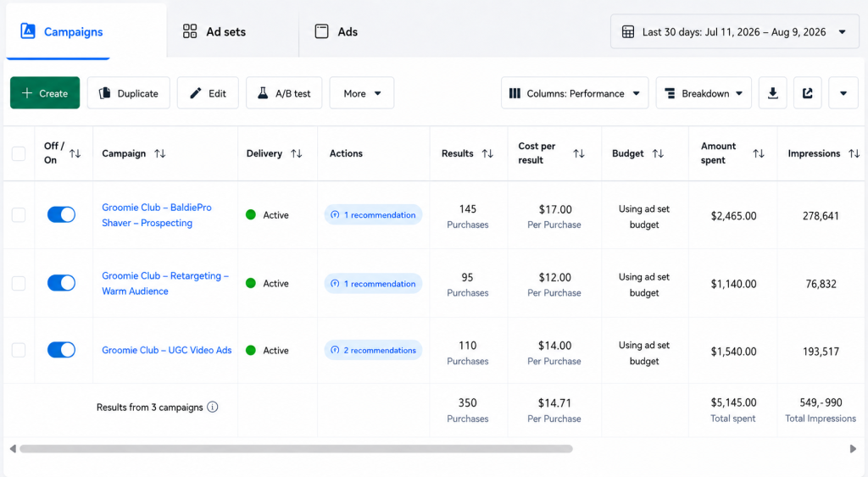Click the $17.00 Per Purchase cell

(x=554, y=216)
